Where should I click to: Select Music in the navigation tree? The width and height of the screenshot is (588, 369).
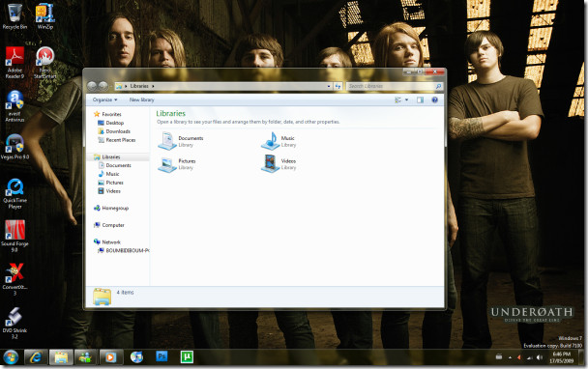(x=112, y=174)
